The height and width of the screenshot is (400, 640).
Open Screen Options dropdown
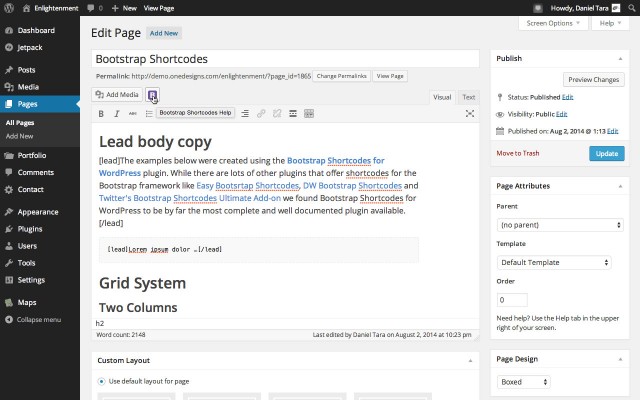[x=553, y=23]
